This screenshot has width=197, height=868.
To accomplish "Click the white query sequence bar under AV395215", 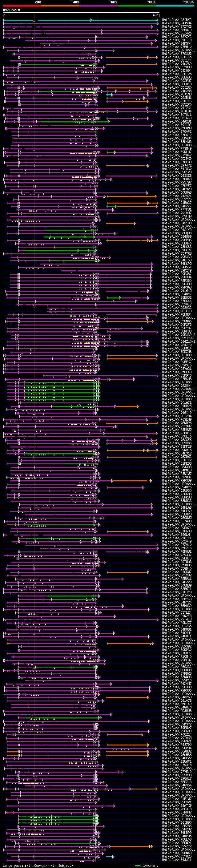I will tap(81, 12).
